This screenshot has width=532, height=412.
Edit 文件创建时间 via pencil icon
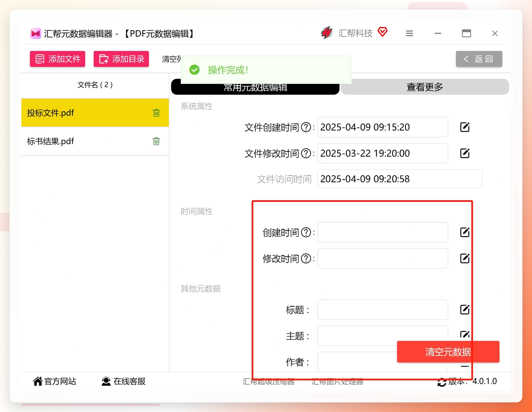465,127
